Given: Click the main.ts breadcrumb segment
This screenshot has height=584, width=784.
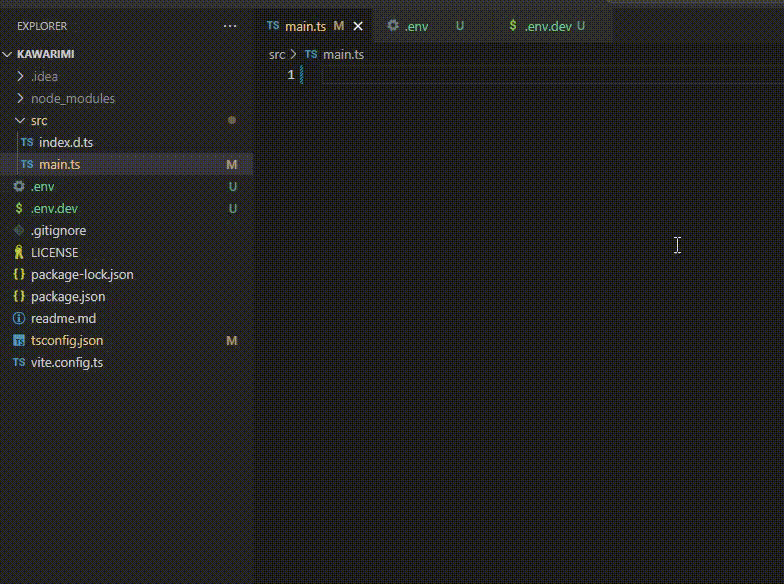Looking at the screenshot, I should 343,54.
